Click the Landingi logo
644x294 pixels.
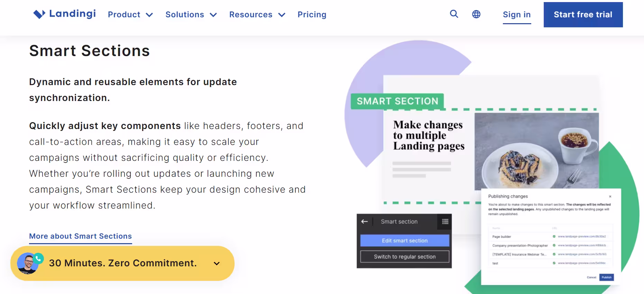coord(64,14)
